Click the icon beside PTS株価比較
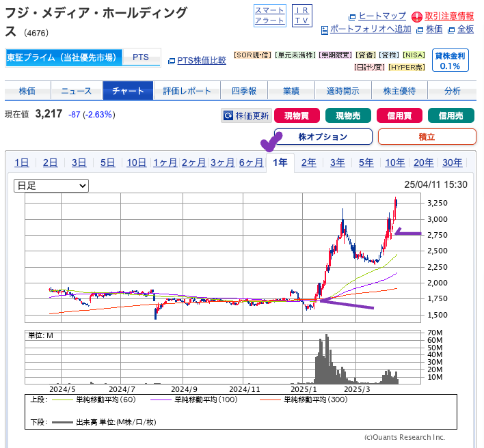 pos(172,61)
